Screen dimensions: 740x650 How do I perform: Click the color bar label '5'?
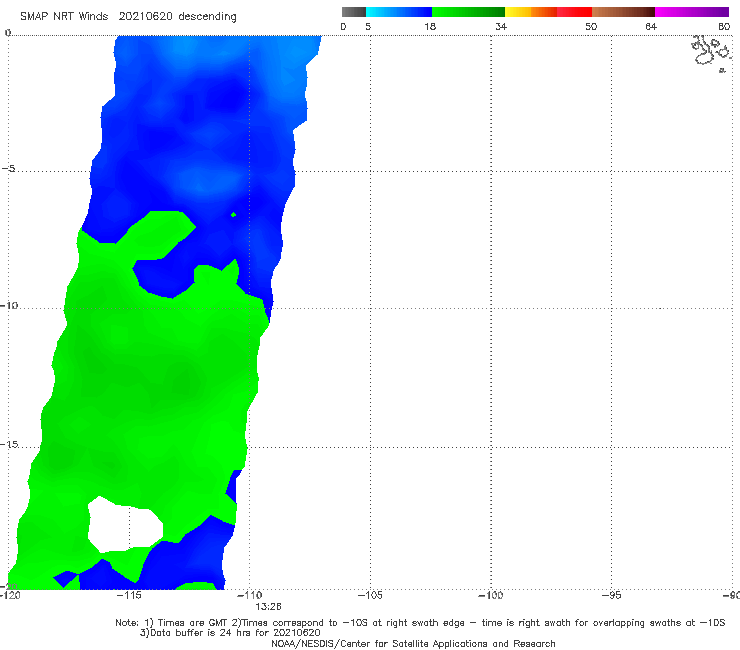pos(368,27)
